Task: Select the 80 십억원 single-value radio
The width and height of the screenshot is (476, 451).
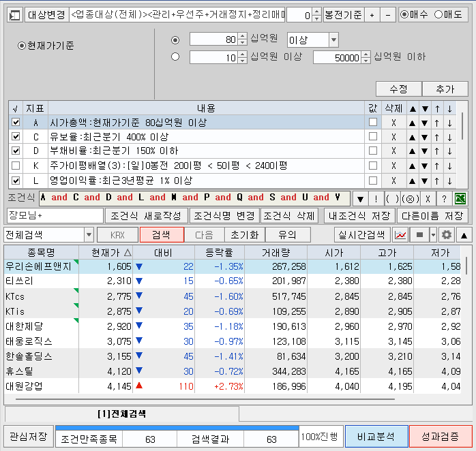Action: 175,40
